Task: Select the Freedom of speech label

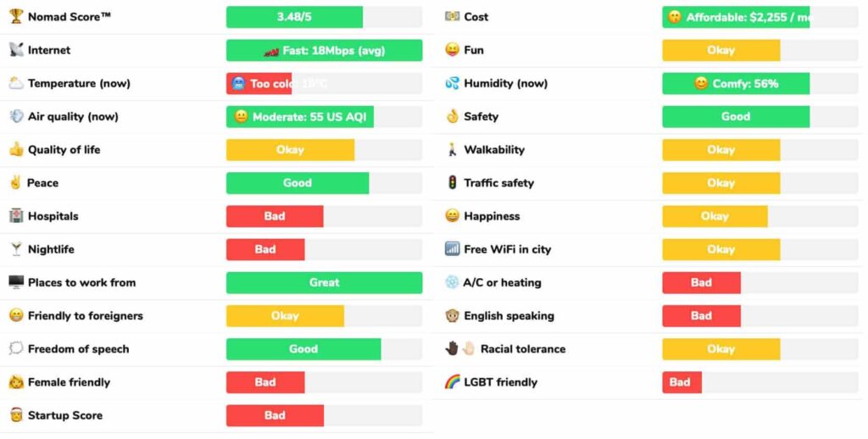Action: (78, 349)
